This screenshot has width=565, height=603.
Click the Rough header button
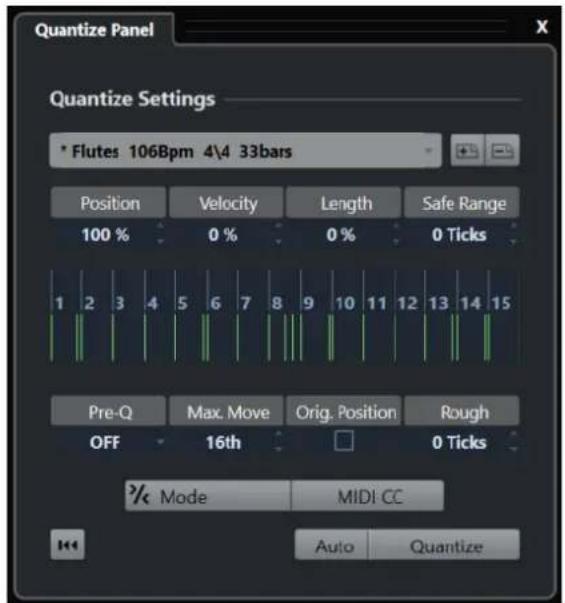pos(462,411)
